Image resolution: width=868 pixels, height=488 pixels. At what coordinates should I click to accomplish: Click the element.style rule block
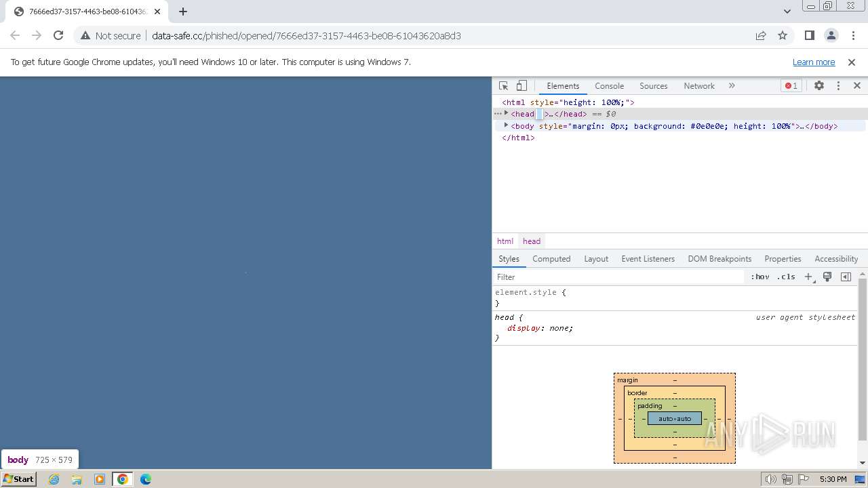pos(675,298)
